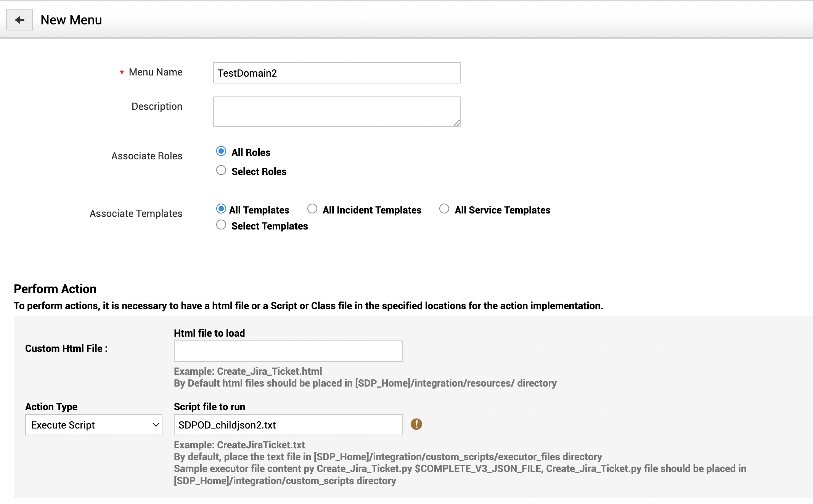Select the All Templates radio button
The image size is (813, 504).
pos(221,209)
